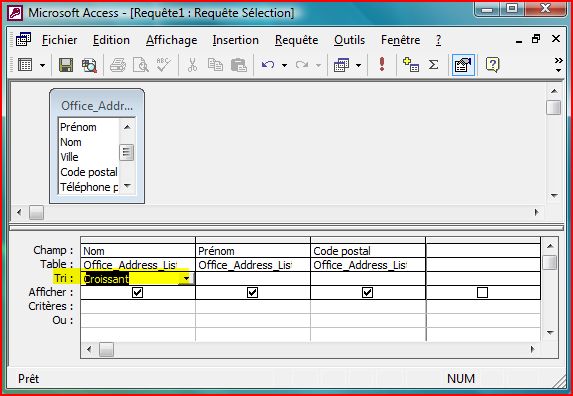573x396 pixels.
Task: Open the Fichier menu
Action: point(60,40)
